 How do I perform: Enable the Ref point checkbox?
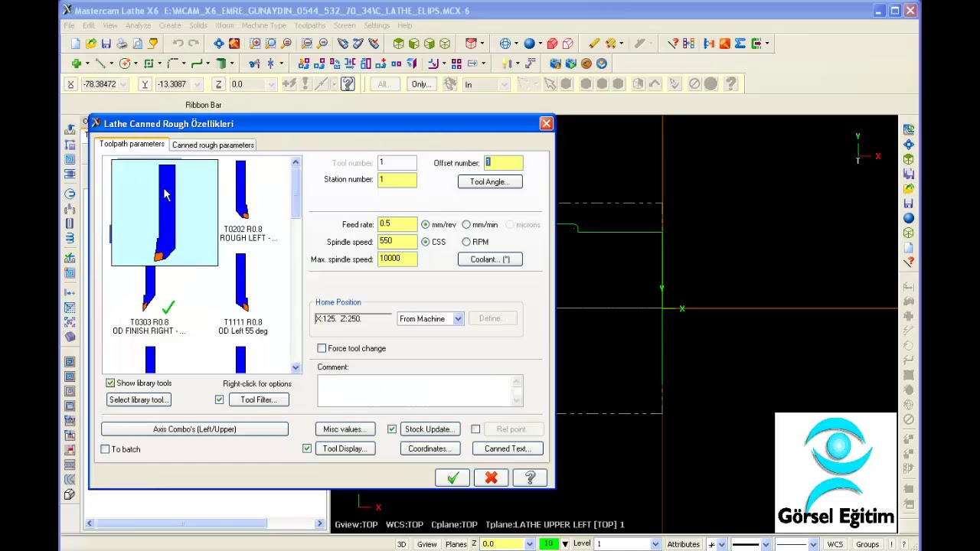tap(475, 429)
